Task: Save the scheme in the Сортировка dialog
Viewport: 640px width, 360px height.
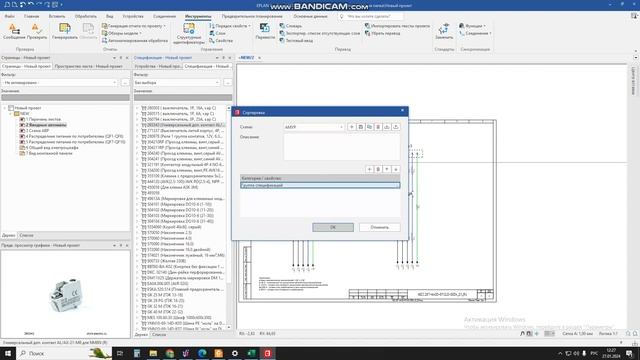Action: (x=360, y=127)
